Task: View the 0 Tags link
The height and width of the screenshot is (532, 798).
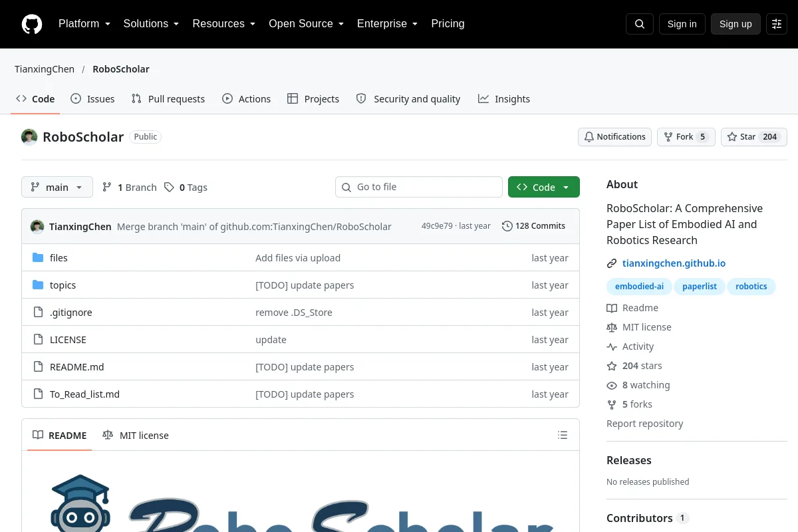Action: click(x=186, y=188)
